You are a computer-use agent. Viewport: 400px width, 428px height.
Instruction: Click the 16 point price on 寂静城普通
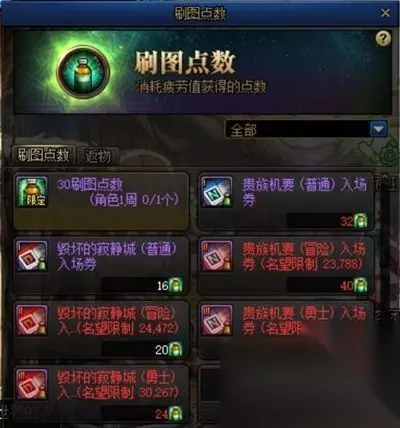coord(163,286)
